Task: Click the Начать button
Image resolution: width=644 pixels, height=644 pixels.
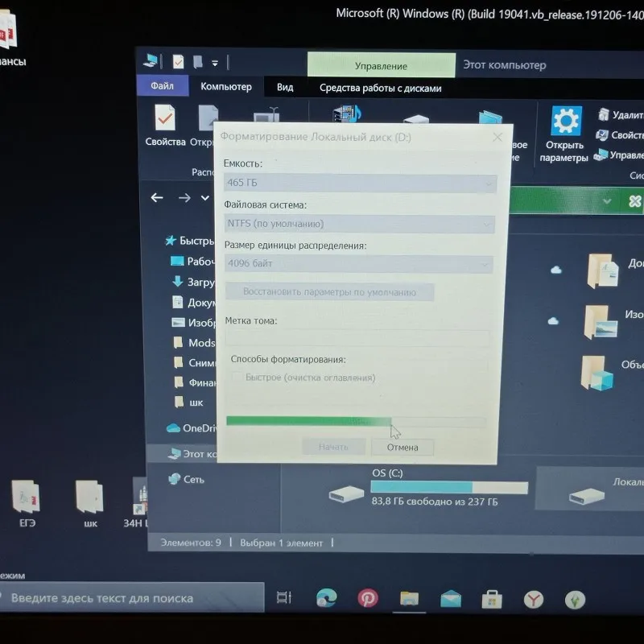Action: tap(333, 447)
